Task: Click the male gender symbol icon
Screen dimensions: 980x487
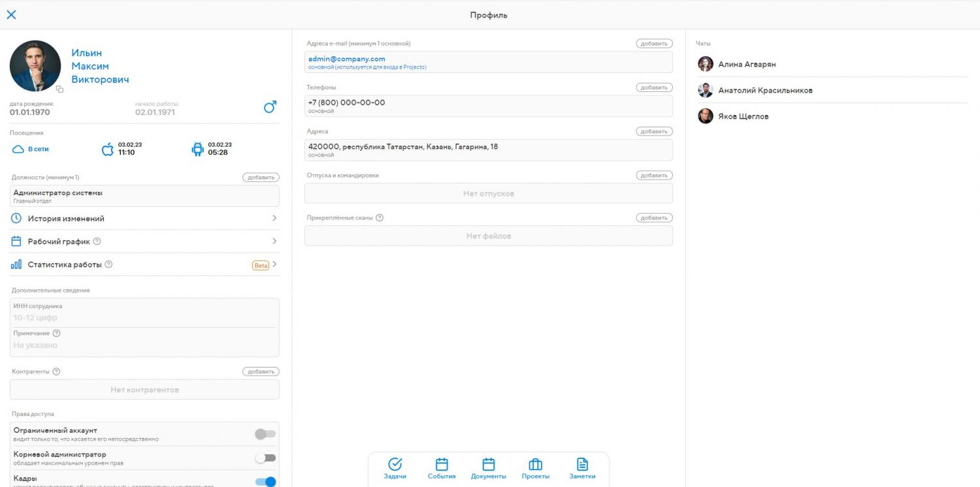Action: (270, 107)
